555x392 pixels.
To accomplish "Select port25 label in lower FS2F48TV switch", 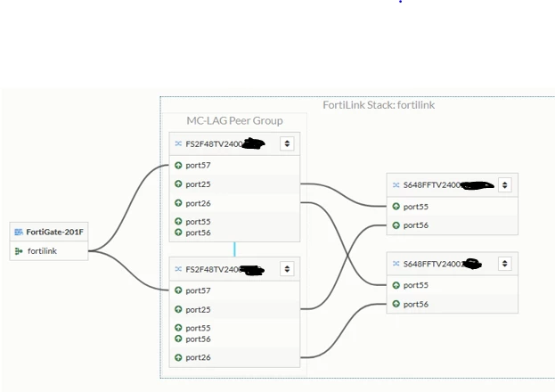I will point(198,310).
